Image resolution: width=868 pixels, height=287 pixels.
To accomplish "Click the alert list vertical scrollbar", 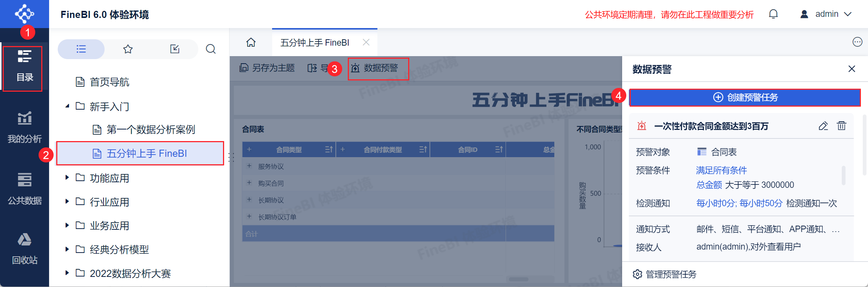I will tap(864, 145).
